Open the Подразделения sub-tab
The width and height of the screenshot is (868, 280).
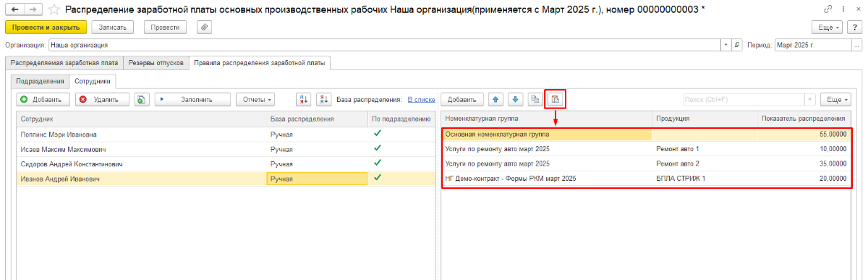(40, 82)
